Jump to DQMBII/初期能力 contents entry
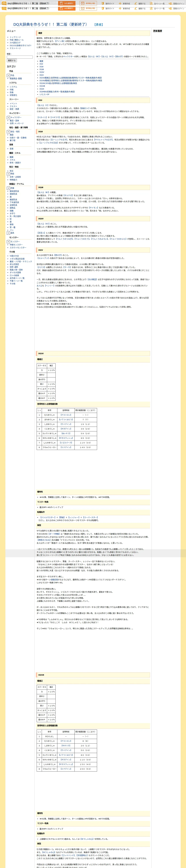Viewport: 186px width, 868px height. pyautogui.click(x=57, y=92)
